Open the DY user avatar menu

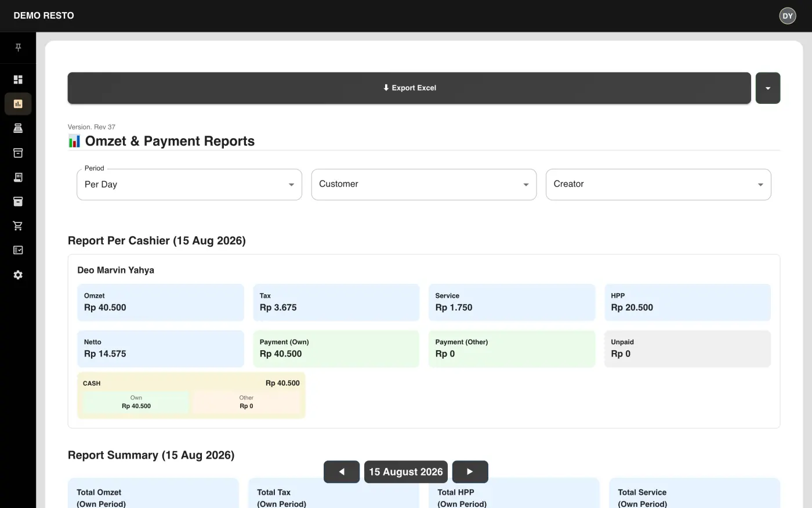tap(787, 16)
